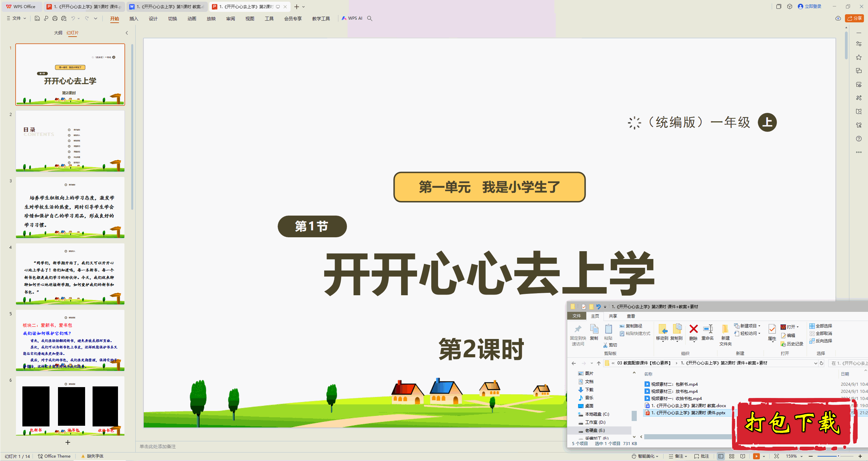Switch to slide sorter grid view
This screenshot has height=461, width=868.
click(x=731, y=456)
